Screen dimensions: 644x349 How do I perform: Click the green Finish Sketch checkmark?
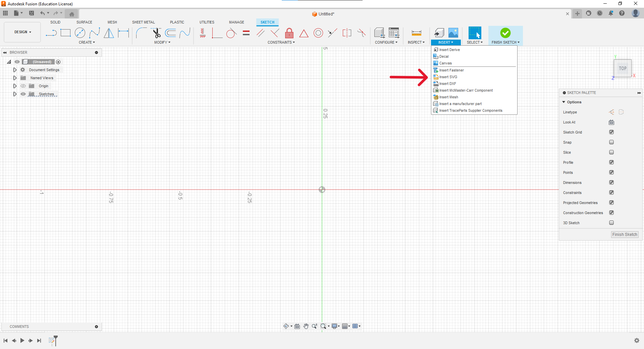click(505, 33)
